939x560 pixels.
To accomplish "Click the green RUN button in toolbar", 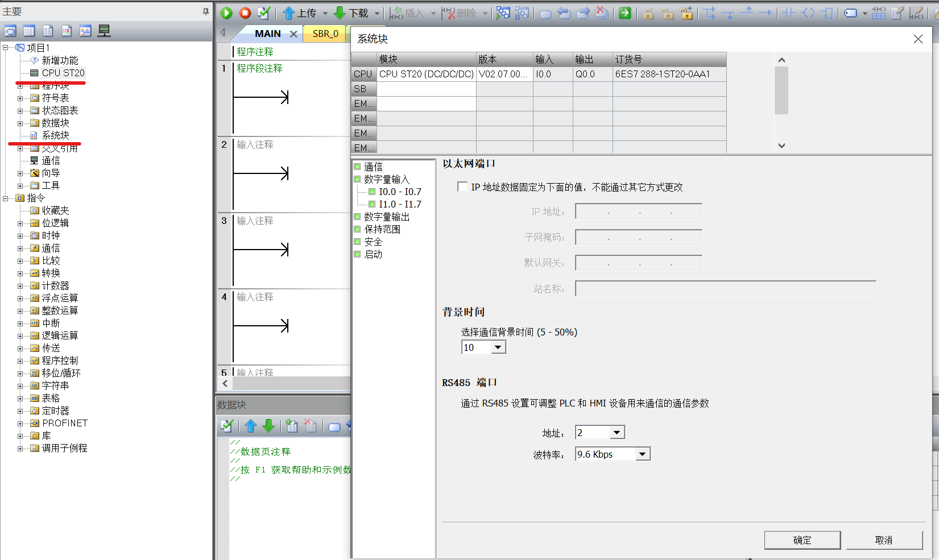I will 226,13.
